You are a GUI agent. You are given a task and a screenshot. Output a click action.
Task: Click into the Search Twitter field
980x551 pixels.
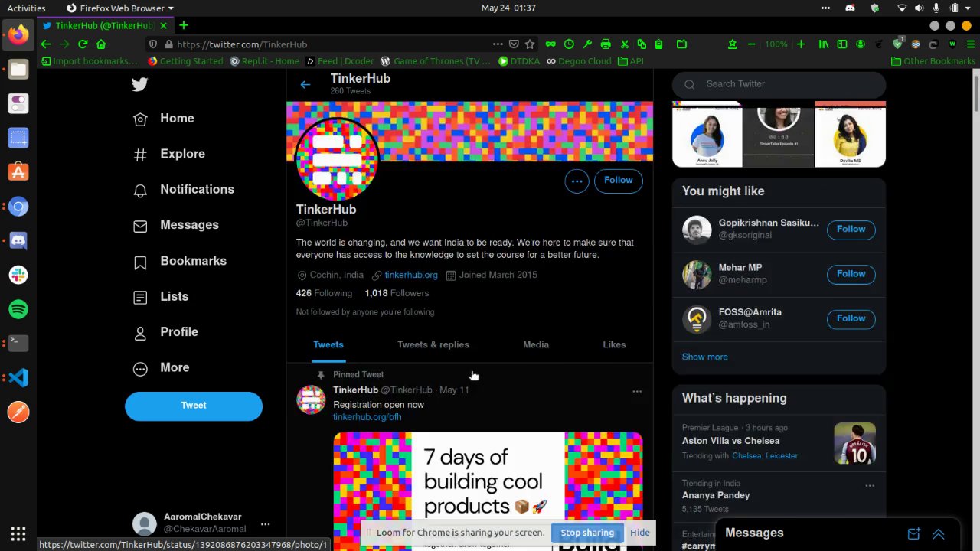(x=779, y=84)
